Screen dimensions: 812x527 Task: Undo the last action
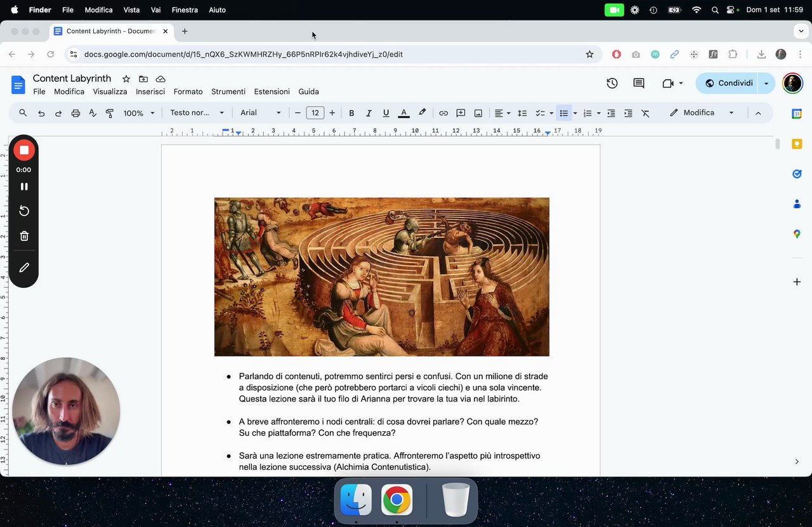pyautogui.click(x=41, y=113)
